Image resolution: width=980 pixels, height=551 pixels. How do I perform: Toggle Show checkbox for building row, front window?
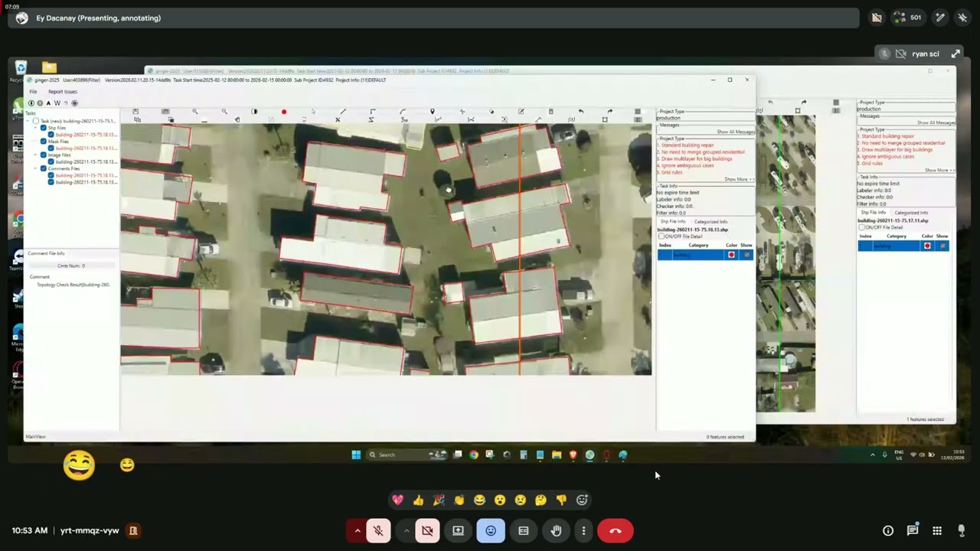click(x=746, y=255)
